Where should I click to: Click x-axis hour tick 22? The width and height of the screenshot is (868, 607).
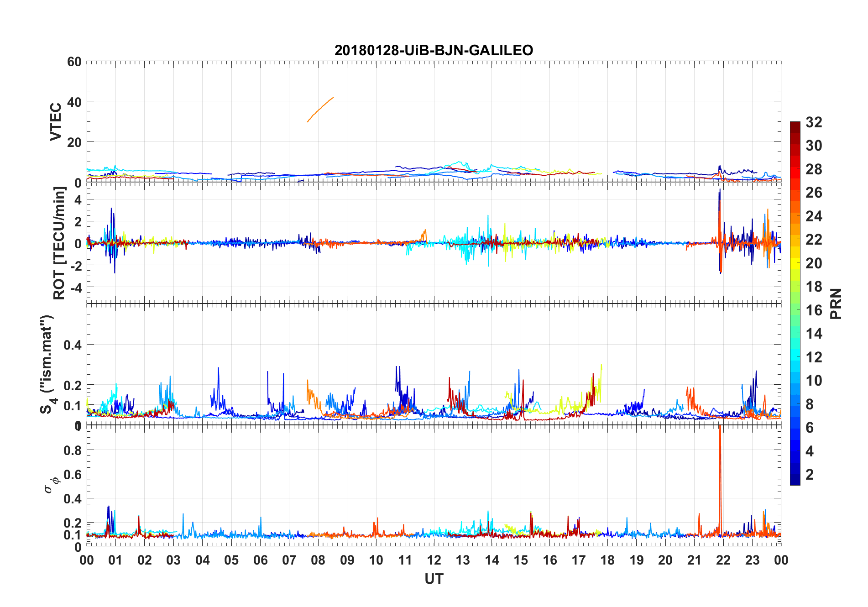(723, 560)
